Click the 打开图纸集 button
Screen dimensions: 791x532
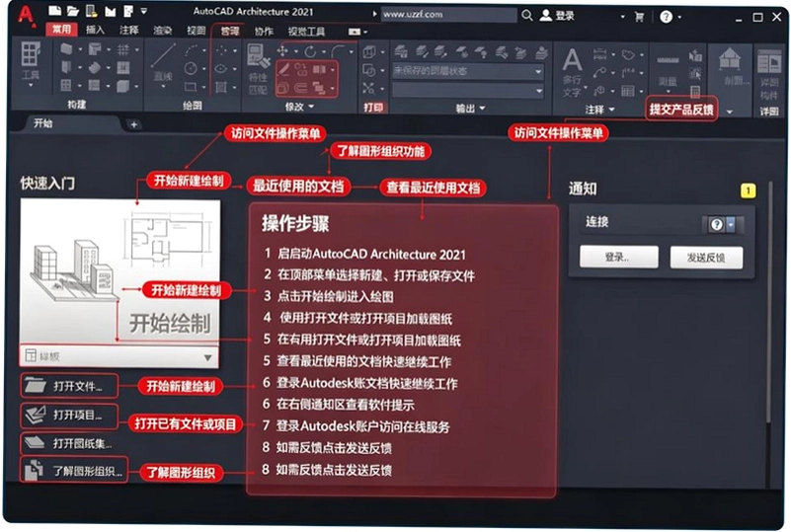[x=69, y=443]
